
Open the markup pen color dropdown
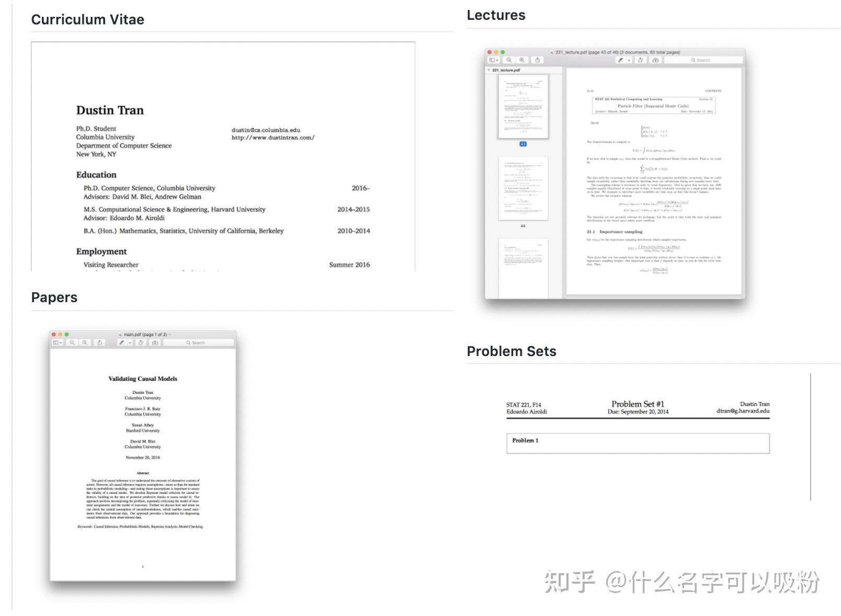(x=629, y=60)
